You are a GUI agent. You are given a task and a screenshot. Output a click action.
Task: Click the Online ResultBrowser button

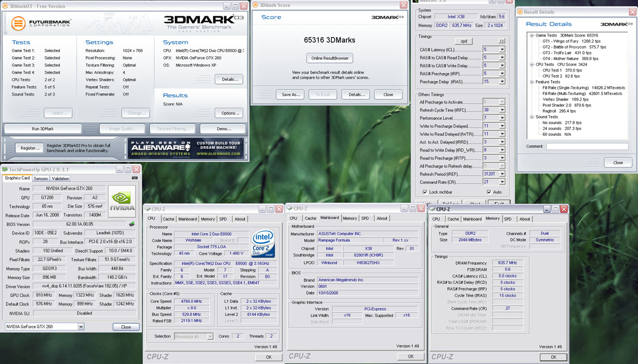tap(329, 58)
